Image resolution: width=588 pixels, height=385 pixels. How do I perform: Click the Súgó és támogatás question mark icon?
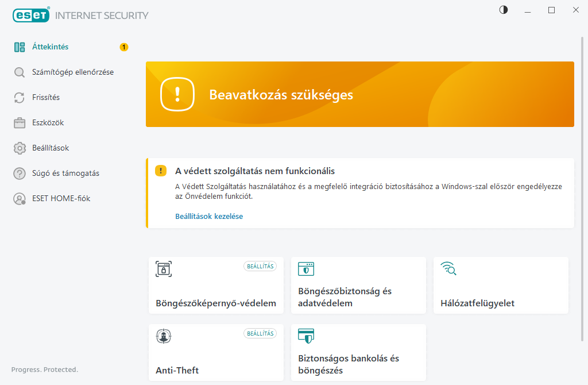tap(20, 174)
